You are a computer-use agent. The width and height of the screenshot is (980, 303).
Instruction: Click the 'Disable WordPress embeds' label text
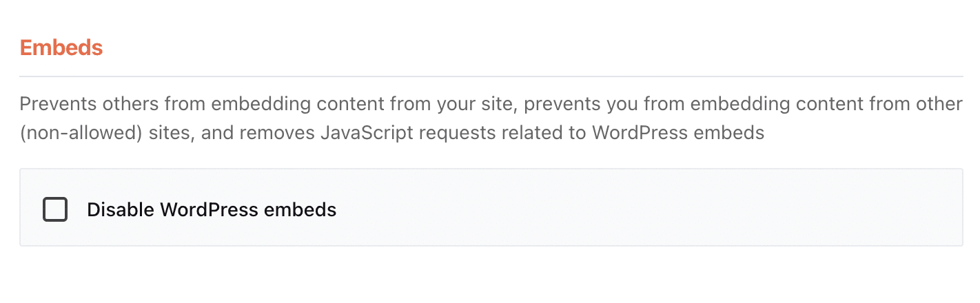(212, 209)
